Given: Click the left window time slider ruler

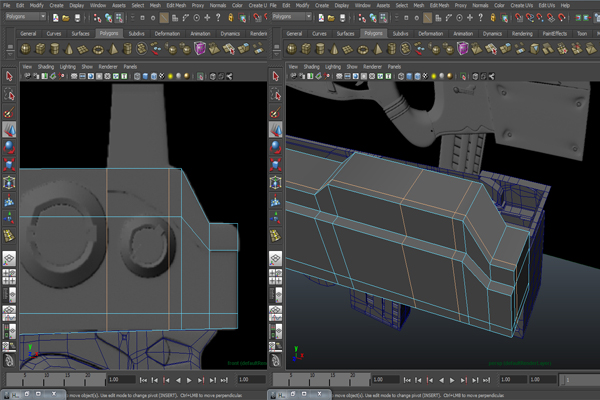Looking at the screenshot, I should 56,379.
